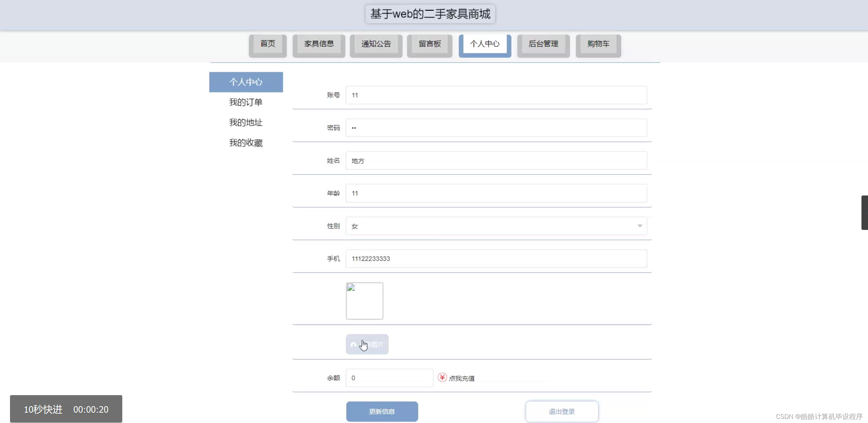Focus the 账号 input field
Viewport: 868px width, 423px height.
point(496,95)
